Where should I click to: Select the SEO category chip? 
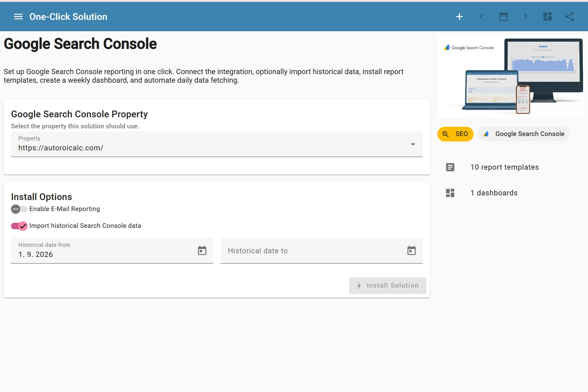click(455, 134)
